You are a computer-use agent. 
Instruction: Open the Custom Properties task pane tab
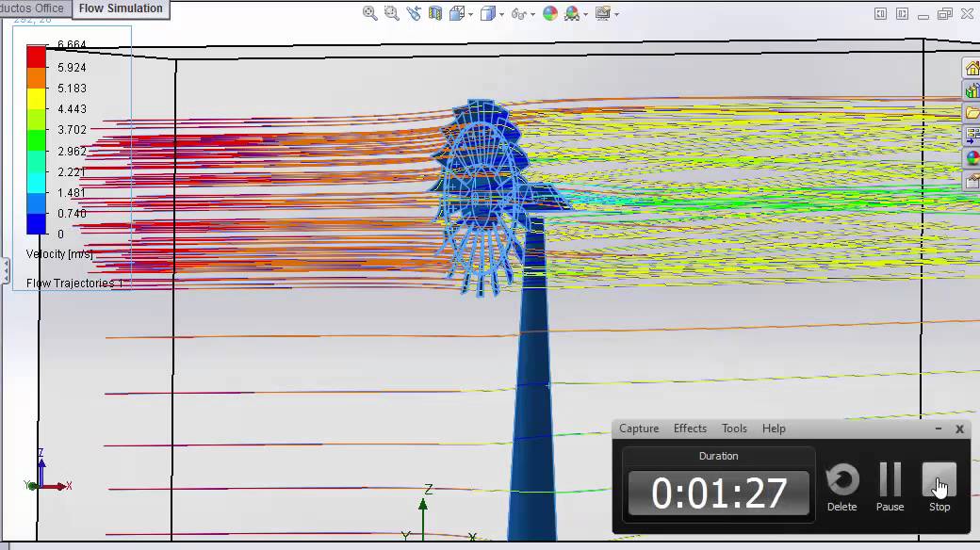pos(972,181)
